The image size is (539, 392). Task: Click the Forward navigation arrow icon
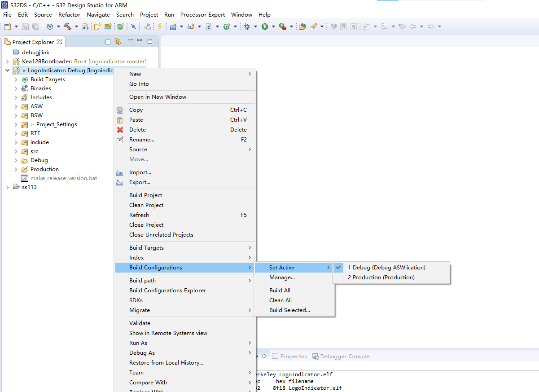[431, 26]
